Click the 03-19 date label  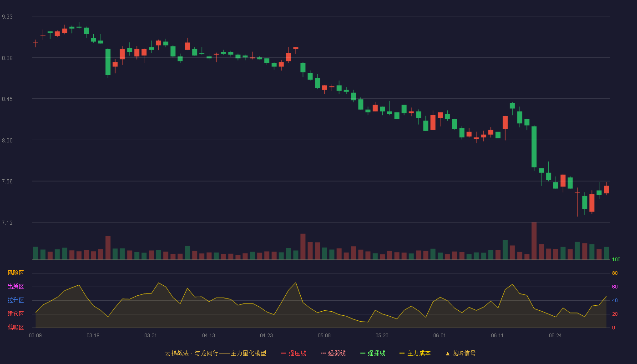click(93, 335)
